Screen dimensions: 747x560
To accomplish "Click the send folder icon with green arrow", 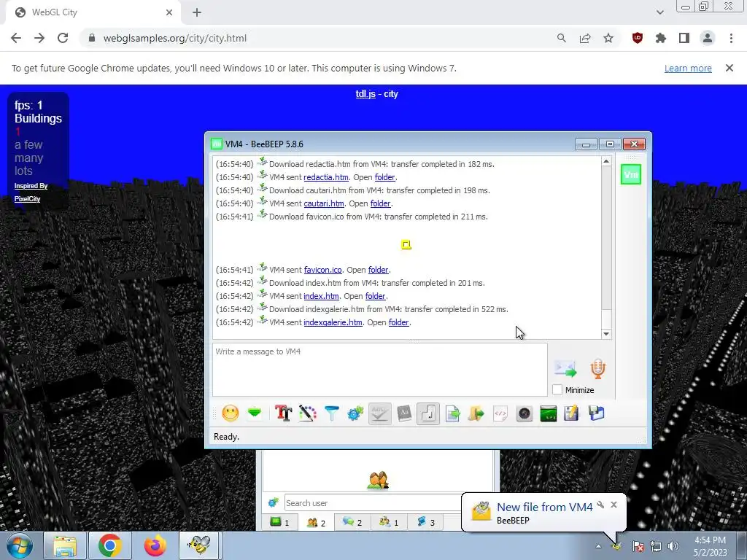I will click(x=476, y=413).
